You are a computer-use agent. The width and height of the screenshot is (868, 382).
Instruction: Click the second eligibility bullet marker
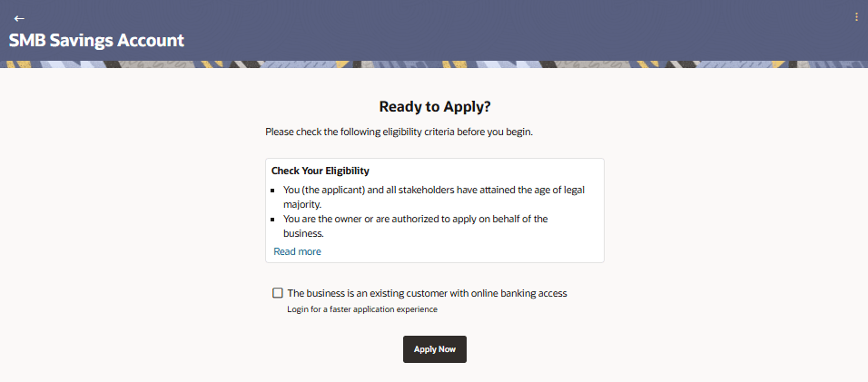pyautogui.click(x=273, y=220)
